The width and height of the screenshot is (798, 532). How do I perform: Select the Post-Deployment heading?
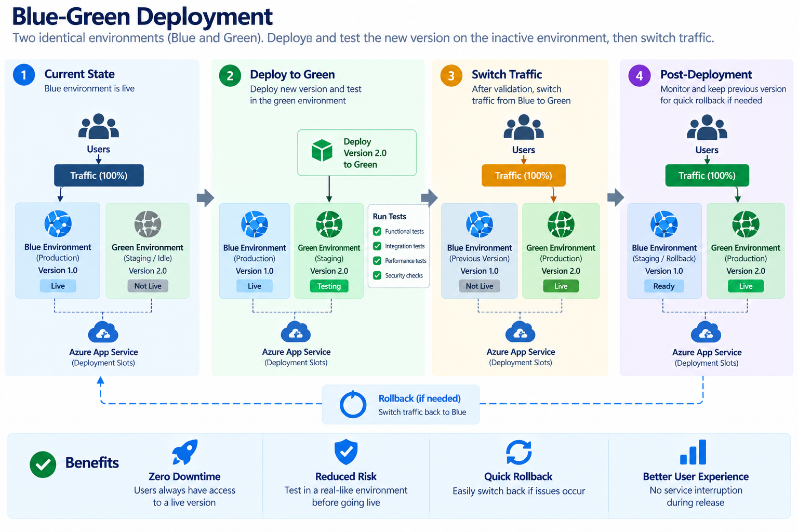(706, 75)
